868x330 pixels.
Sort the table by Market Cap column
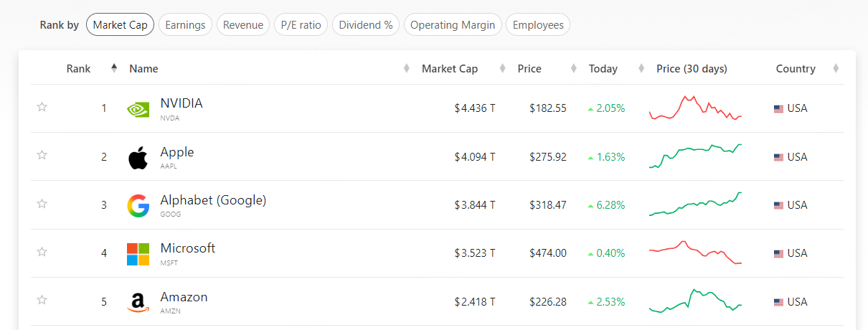coord(450,69)
